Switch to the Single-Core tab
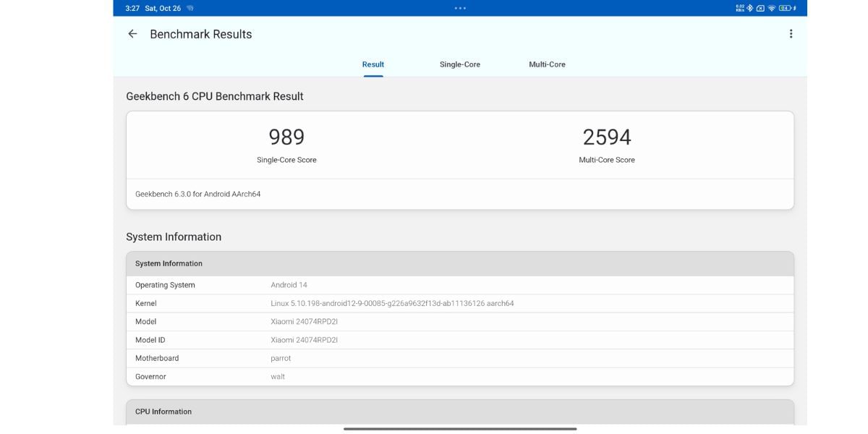 pyautogui.click(x=459, y=64)
